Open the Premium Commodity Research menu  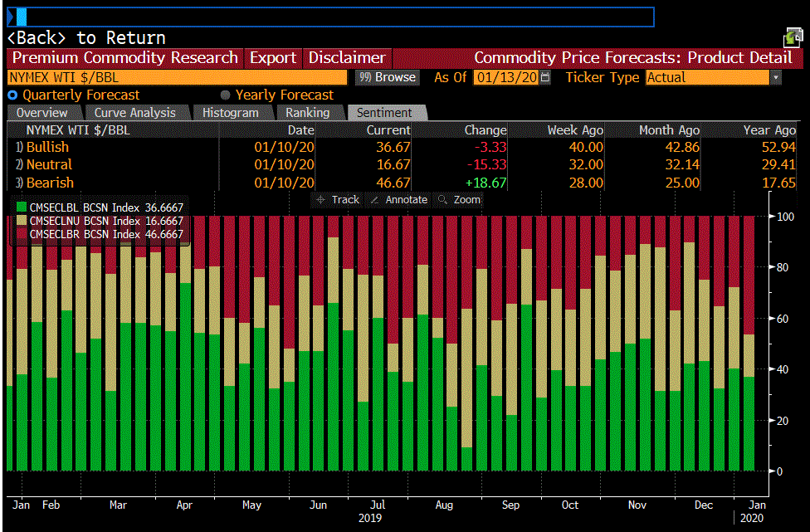click(125, 58)
